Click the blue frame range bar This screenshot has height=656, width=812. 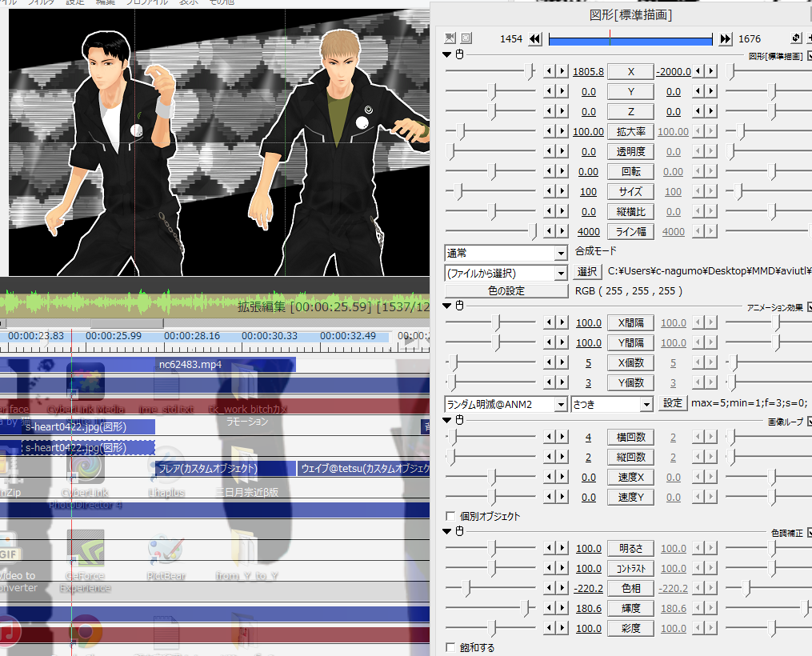630,39
